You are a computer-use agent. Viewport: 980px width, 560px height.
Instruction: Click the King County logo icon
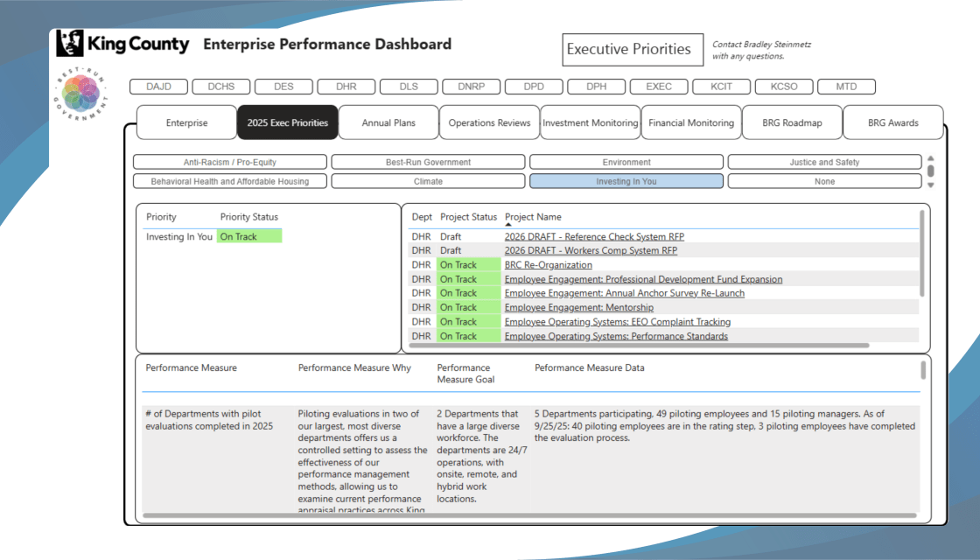point(70,43)
